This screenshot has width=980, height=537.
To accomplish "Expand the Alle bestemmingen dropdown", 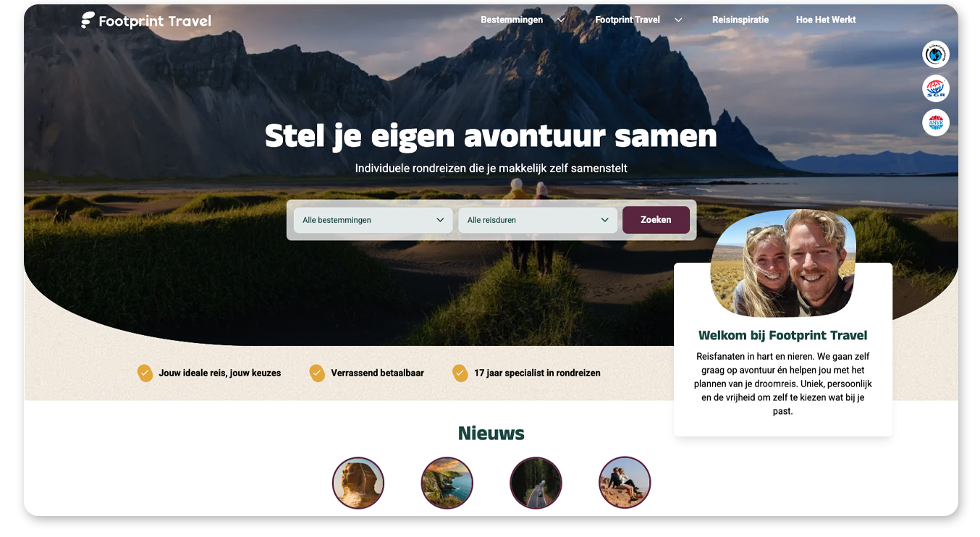I will (x=373, y=220).
